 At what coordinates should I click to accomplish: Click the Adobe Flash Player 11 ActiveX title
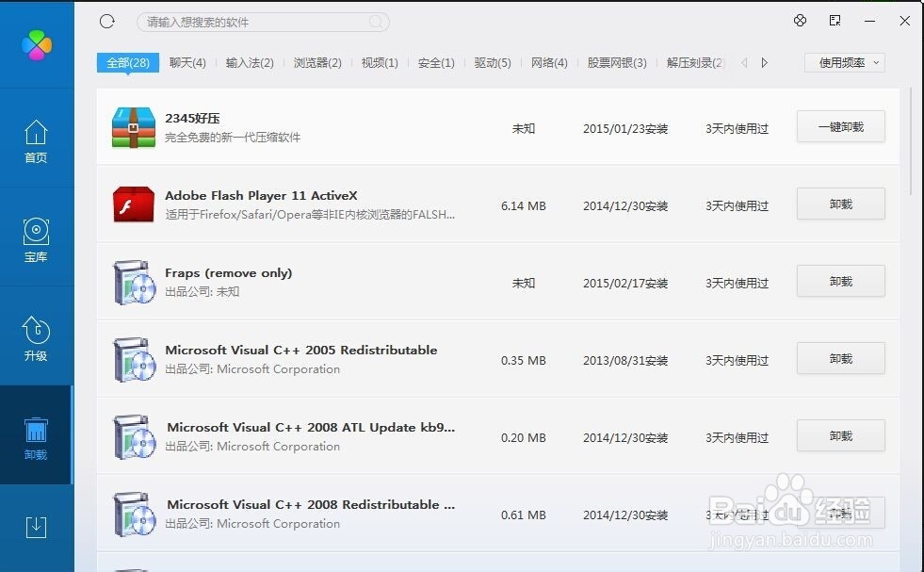[261, 195]
